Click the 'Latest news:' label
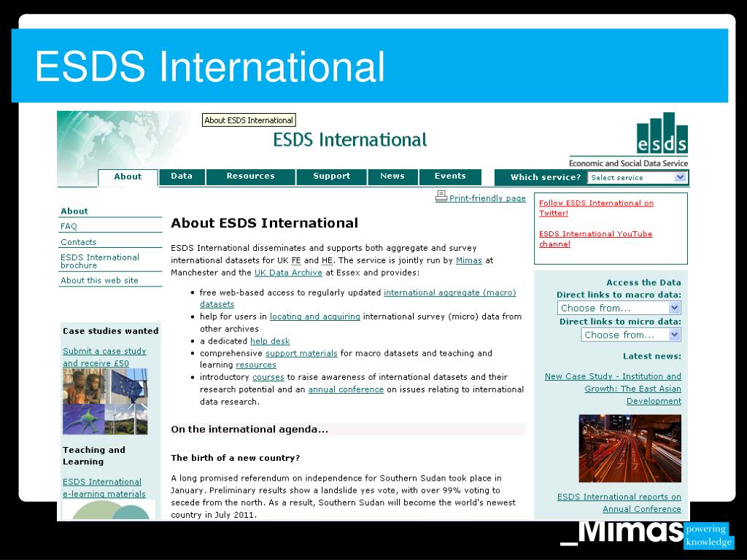747x560 pixels. pos(651,356)
